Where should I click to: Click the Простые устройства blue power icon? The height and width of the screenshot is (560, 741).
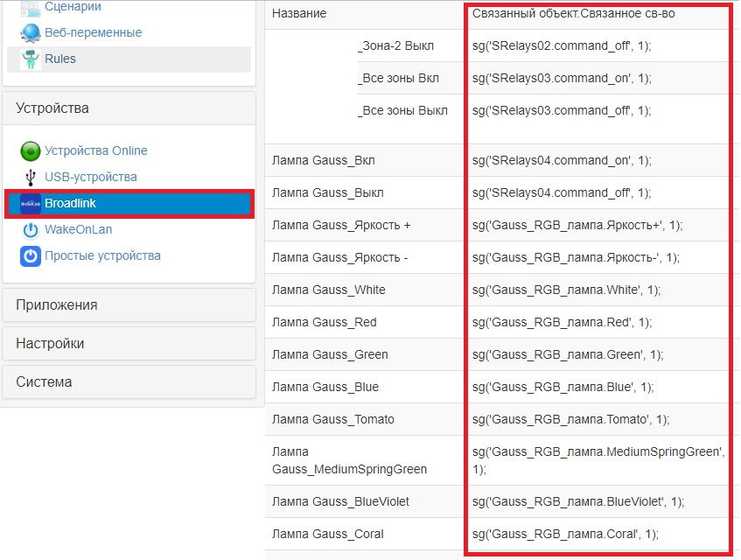[x=31, y=256]
